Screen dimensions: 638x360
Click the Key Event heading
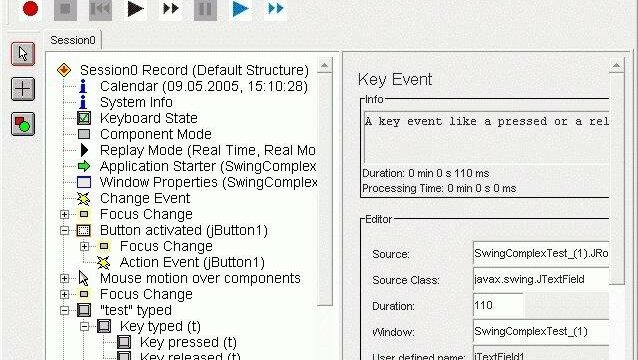(395, 79)
